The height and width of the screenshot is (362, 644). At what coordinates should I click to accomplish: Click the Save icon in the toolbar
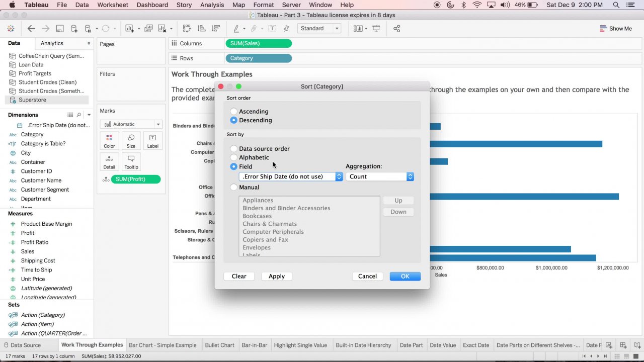(x=60, y=29)
